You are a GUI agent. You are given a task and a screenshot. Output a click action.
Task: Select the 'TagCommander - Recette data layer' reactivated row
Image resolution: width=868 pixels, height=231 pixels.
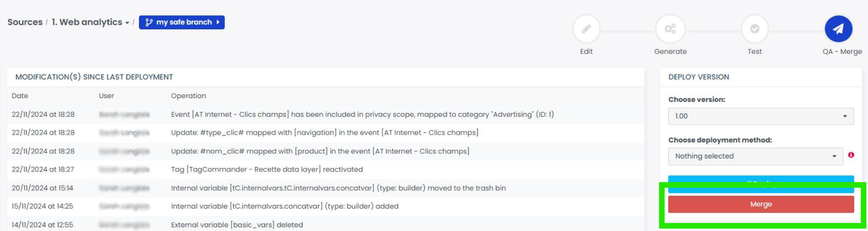(x=267, y=170)
